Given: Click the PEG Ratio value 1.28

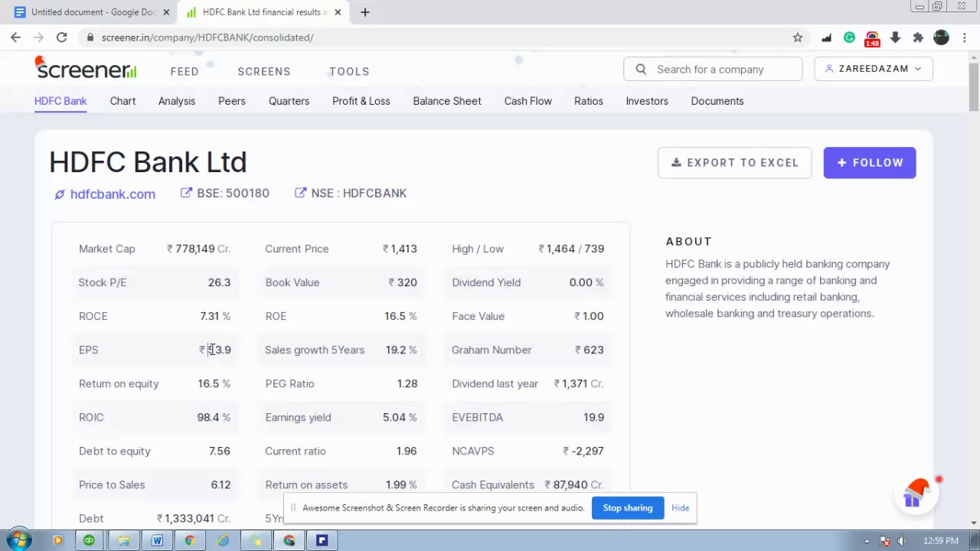Looking at the screenshot, I should tap(407, 383).
